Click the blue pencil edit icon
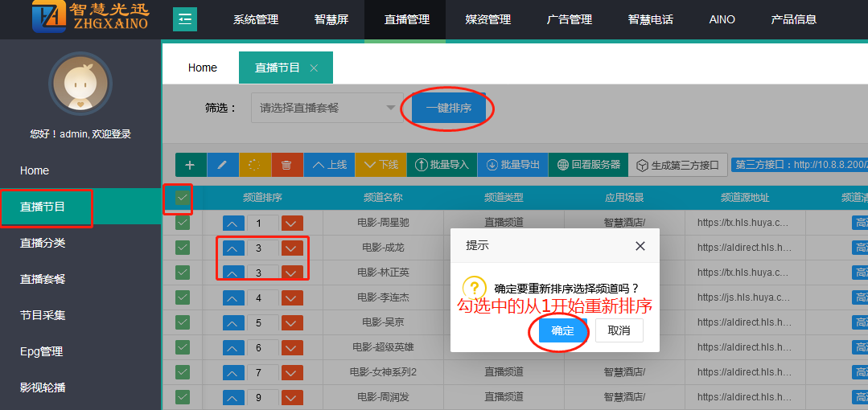The height and width of the screenshot is (410, 868). point(223,165)
